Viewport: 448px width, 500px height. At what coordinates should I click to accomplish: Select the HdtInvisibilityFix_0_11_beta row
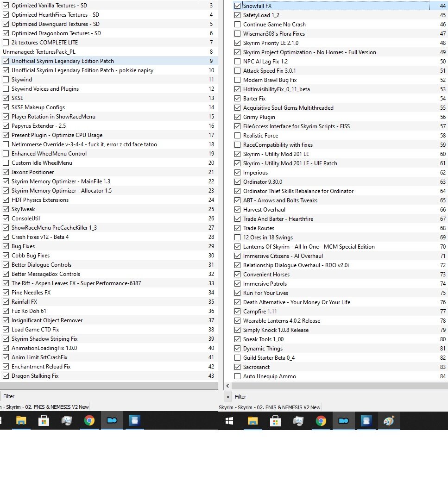[340, 89]
